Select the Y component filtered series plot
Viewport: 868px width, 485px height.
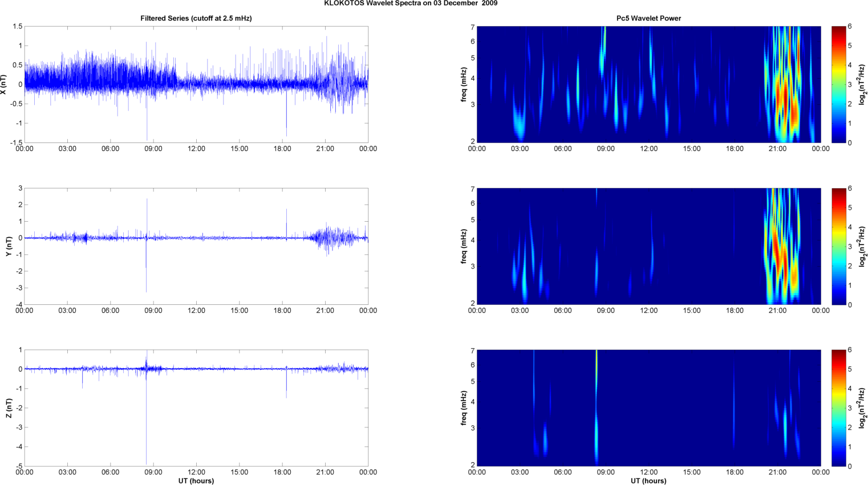196,246
